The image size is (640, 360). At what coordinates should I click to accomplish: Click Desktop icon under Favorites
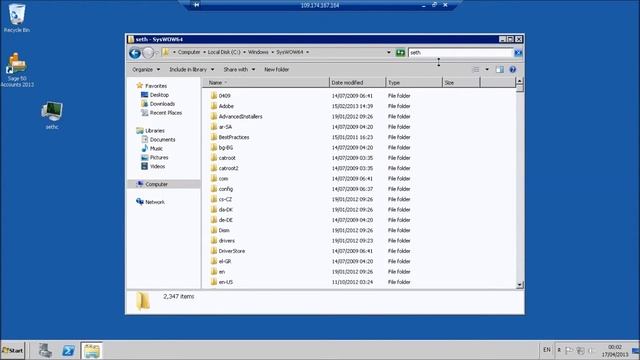(144, 95)
